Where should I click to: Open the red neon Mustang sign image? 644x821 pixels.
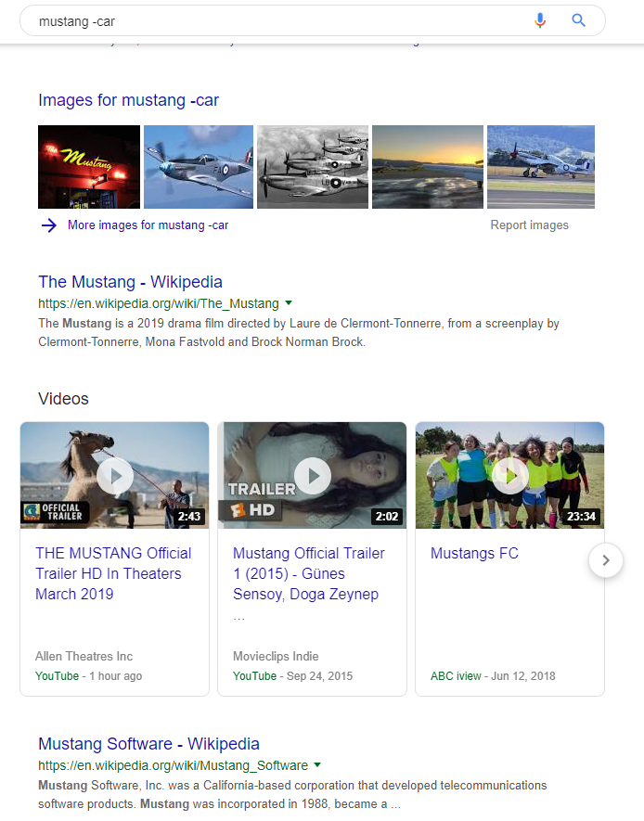(89, 166)
